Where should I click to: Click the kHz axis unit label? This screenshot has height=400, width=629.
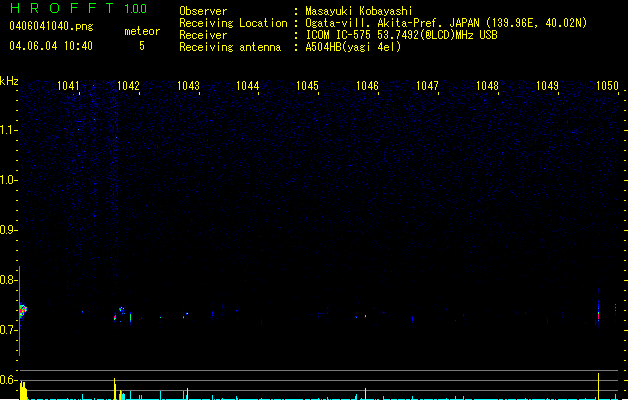(x=9, y=81)
